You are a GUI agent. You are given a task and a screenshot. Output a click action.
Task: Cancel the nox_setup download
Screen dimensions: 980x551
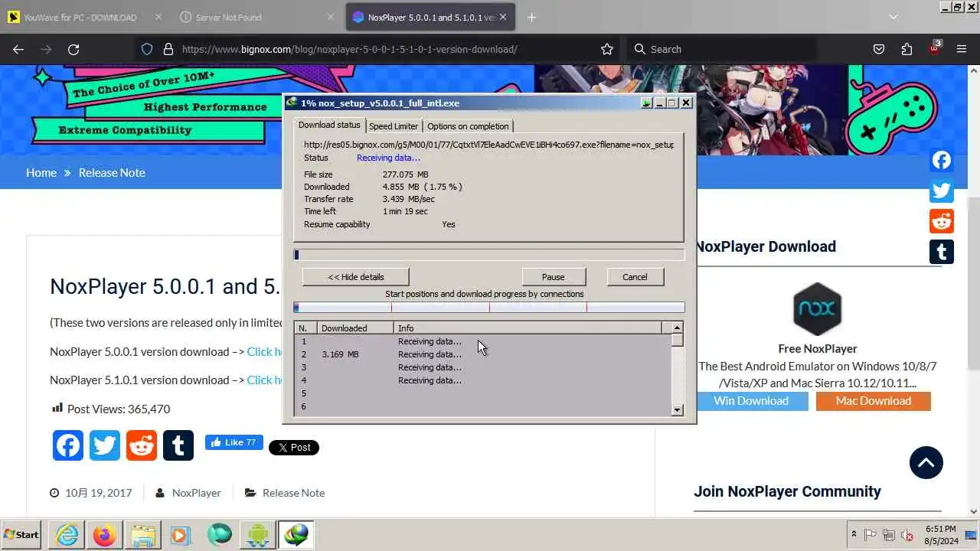pos(635,277)
